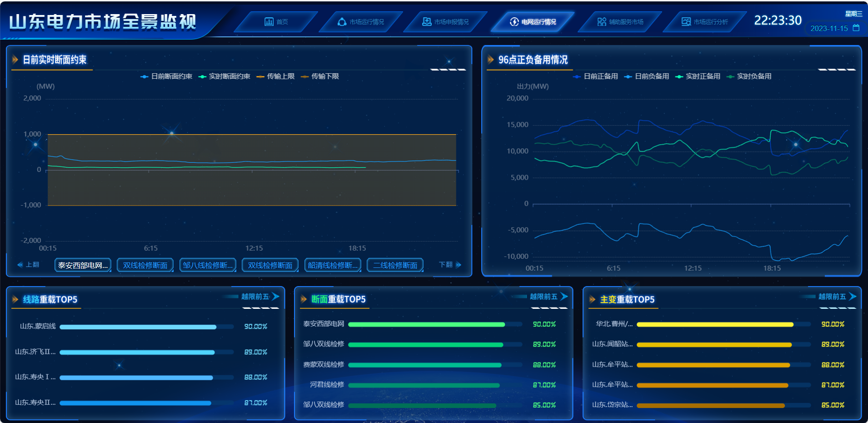The width and height of the screenshot is (868, 423).
Task: Click 山东.闻韶站 transformer row label
Action: click(612, 344)
